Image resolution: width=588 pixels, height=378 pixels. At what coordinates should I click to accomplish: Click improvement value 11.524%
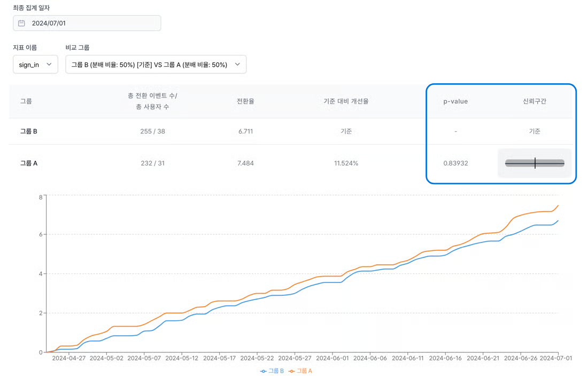pos(346,163)
